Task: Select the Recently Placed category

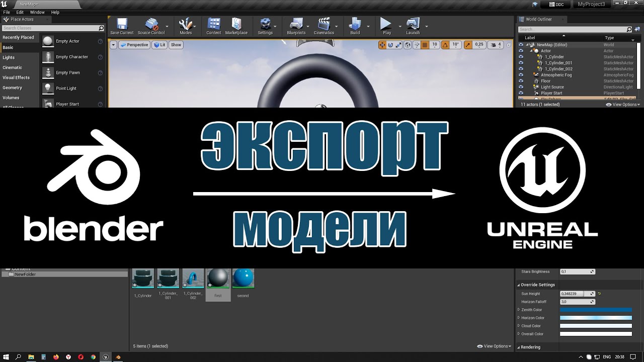Action: point(20,37)
